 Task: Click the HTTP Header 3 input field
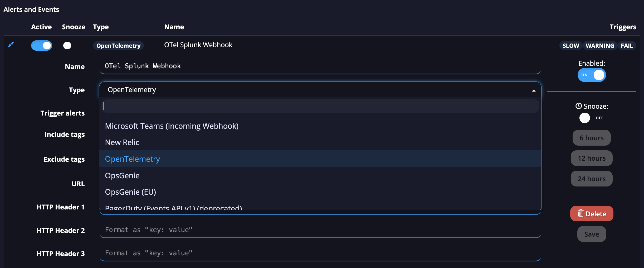[320, 253]
